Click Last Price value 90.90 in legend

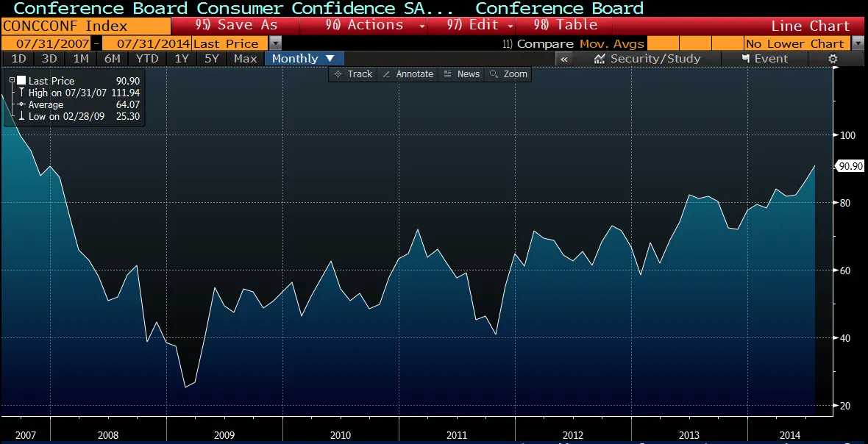coord(128,81)
